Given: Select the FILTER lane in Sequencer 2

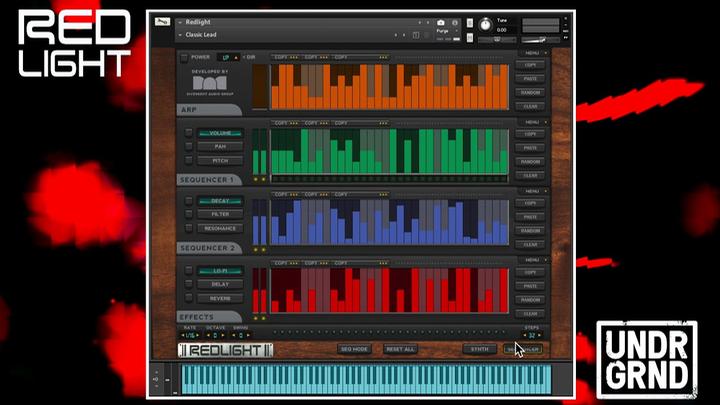Looking at the screenshot, I should pyautogui.click(x=220, y=214).
